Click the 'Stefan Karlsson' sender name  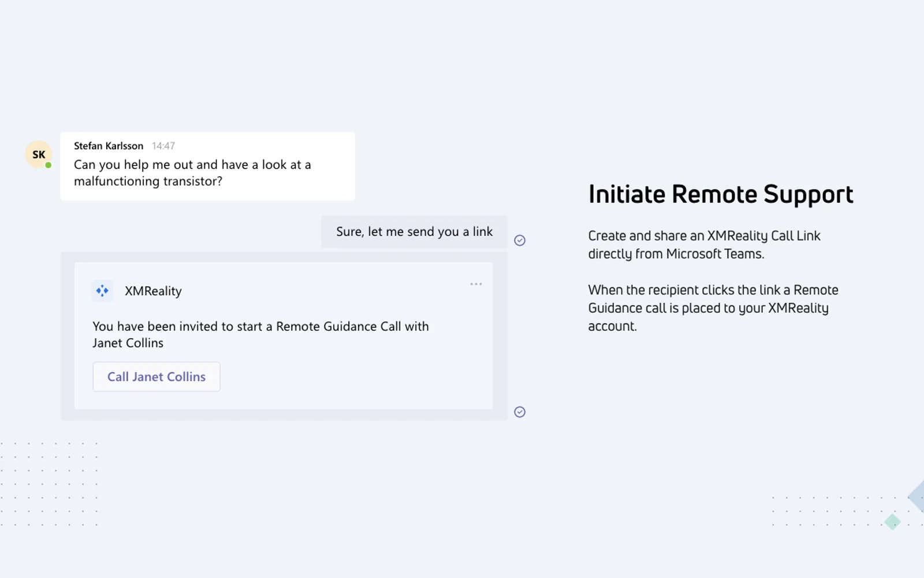(x=109, y=146)
